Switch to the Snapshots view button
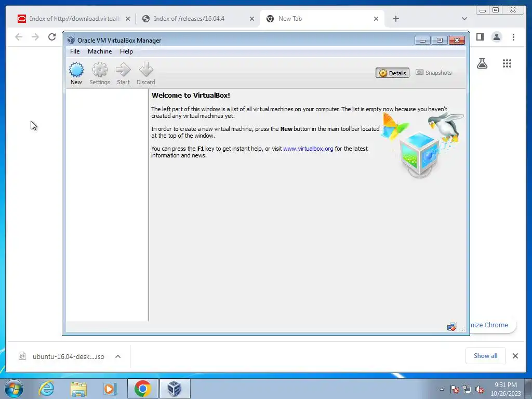 [x=434, y=73]
